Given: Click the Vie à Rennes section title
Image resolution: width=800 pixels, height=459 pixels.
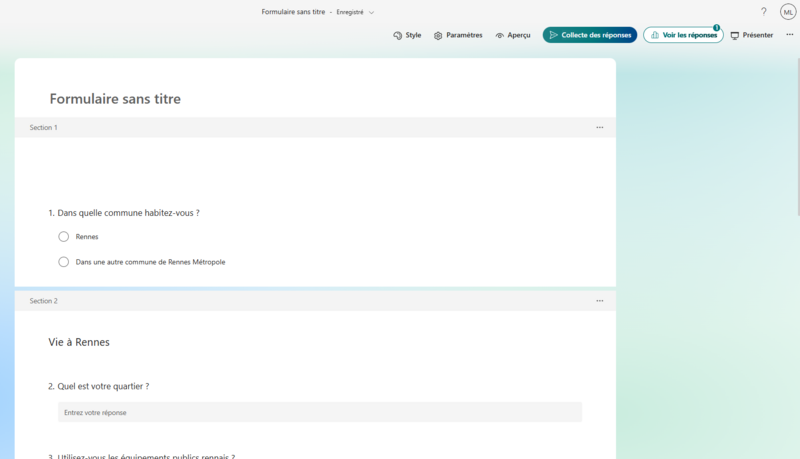Looking at the screenshot, I should pyautogui.click(x=79, y=342).
